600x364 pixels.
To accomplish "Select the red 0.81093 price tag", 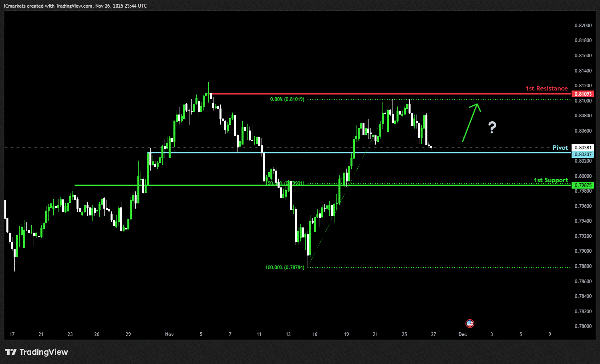I will point(583,94).
